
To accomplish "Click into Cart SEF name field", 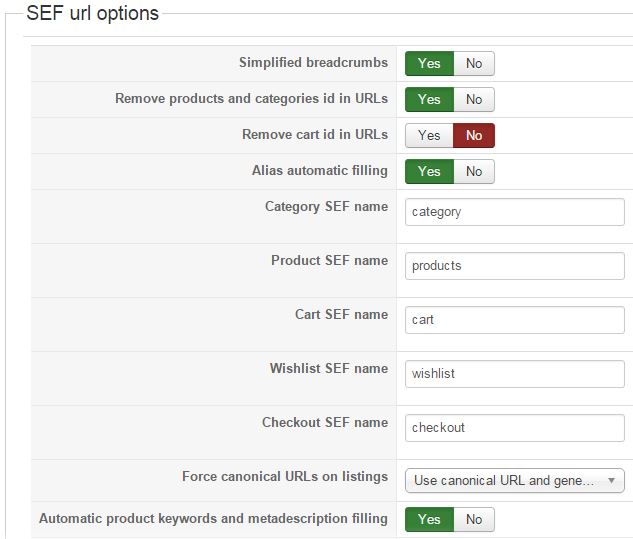I will pyautogui.click(x=514, y=320).
